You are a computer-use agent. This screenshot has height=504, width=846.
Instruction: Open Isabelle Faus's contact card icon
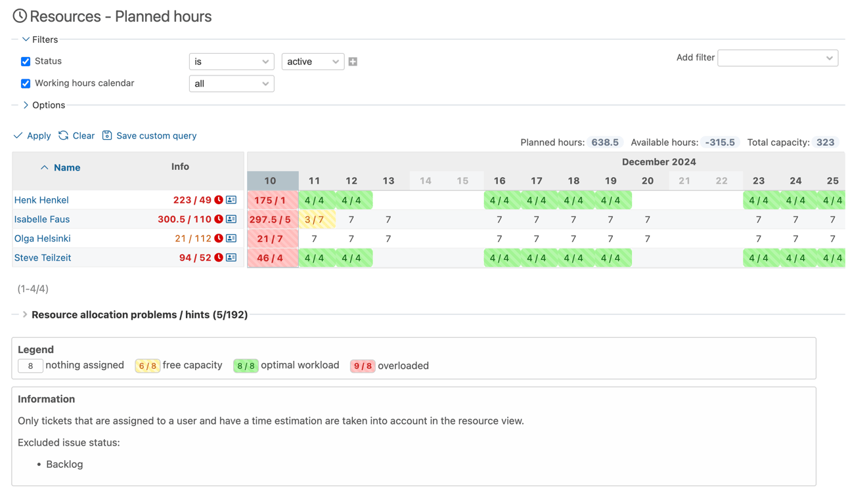(231, 219)
